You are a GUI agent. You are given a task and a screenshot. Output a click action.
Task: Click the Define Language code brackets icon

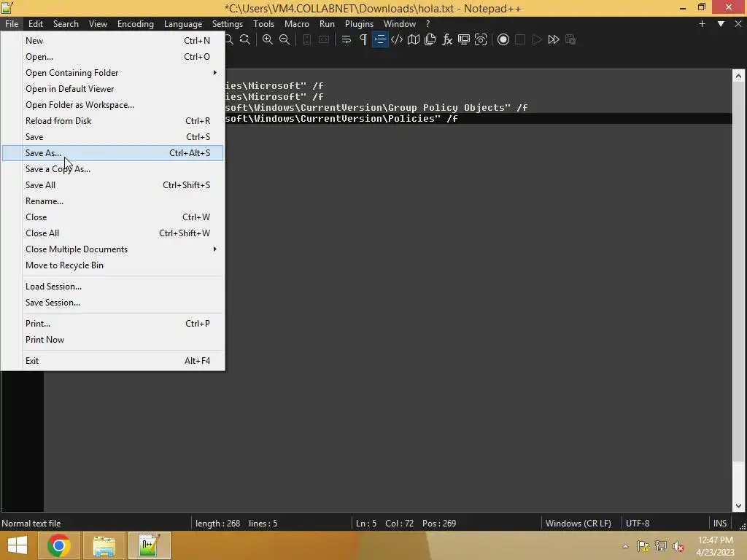397,39
